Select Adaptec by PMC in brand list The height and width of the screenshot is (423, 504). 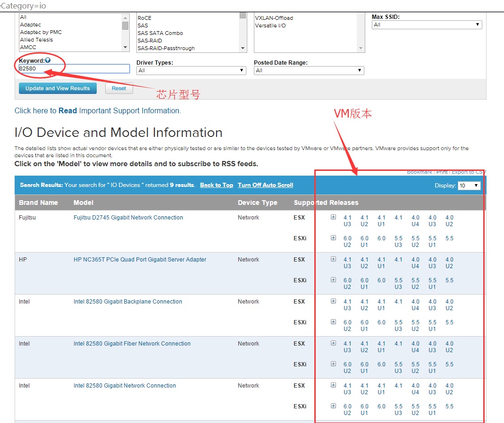point(41,32)
